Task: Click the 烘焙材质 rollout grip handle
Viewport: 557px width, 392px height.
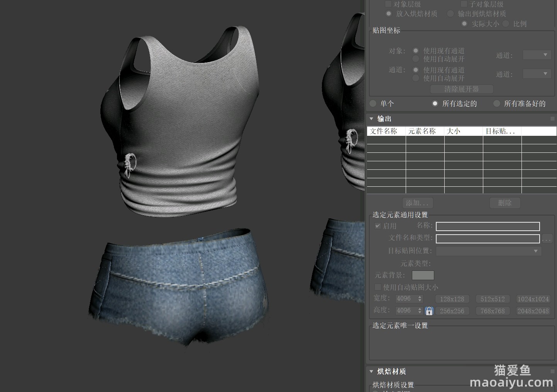Action: point(552,372)
